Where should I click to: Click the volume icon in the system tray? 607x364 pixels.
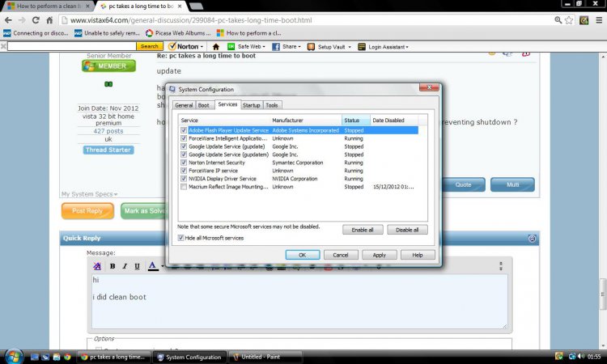[580, 356]
